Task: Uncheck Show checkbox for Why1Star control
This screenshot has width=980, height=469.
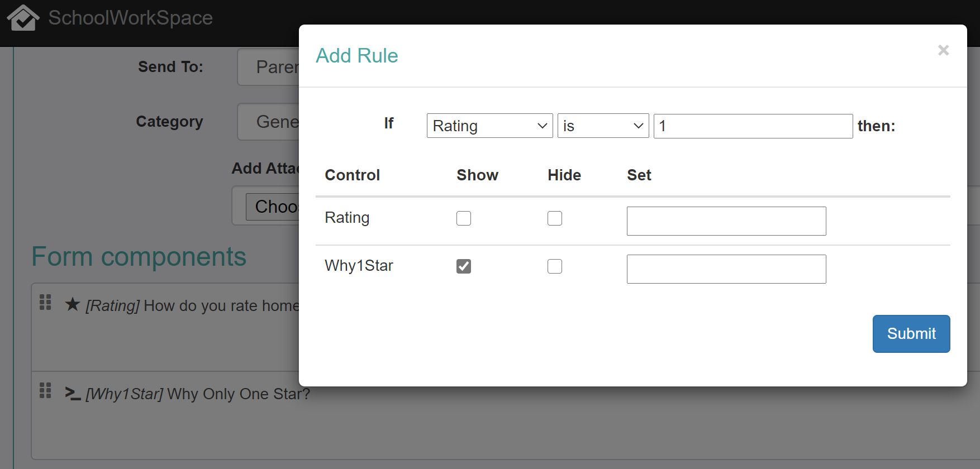Action: [464, 266]
